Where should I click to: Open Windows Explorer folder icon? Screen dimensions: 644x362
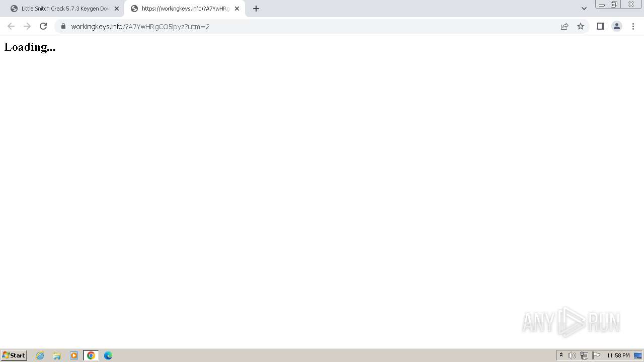(57, 355)
